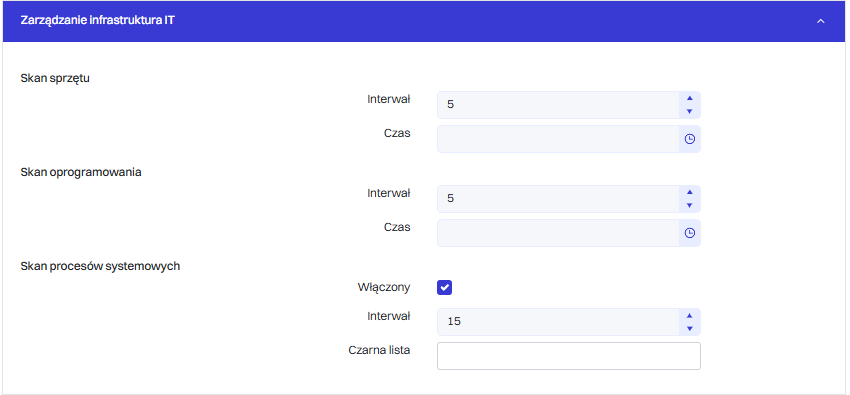Open clock picker for Skan sprzętu Czas

(690, 139)
